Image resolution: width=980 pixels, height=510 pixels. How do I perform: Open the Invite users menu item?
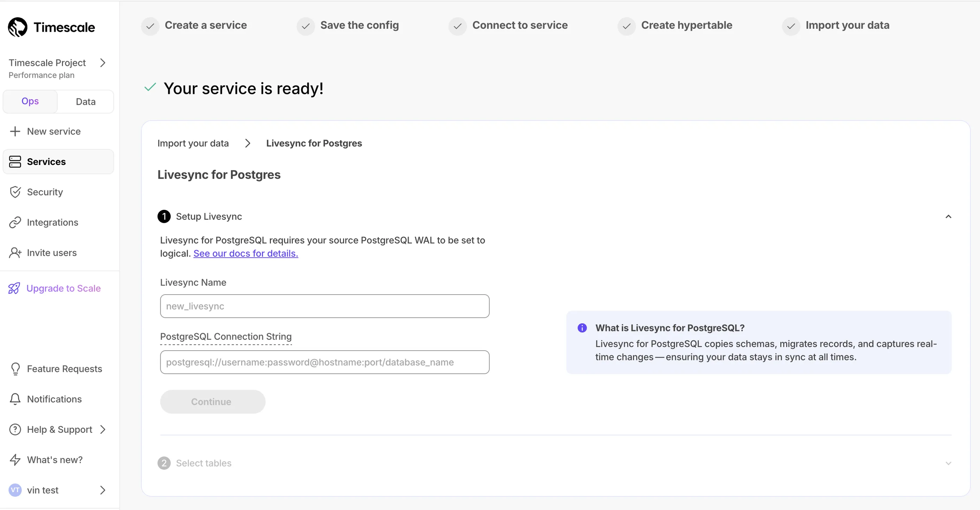point(58,253)
